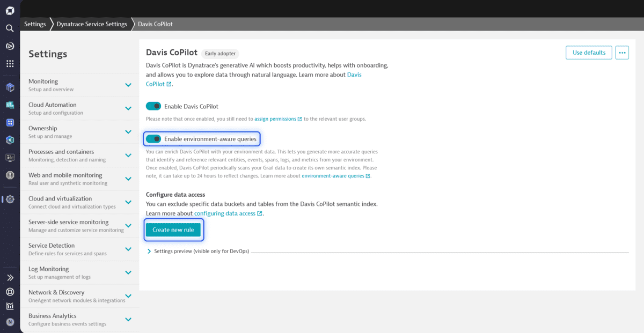Open the playback-style workflow icon below search
This screenshot has width=644, height=333.
tap(9, 46)
